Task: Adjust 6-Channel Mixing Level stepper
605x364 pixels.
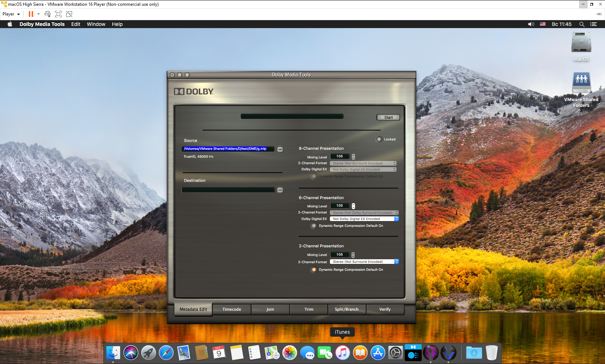Action: 353,206
